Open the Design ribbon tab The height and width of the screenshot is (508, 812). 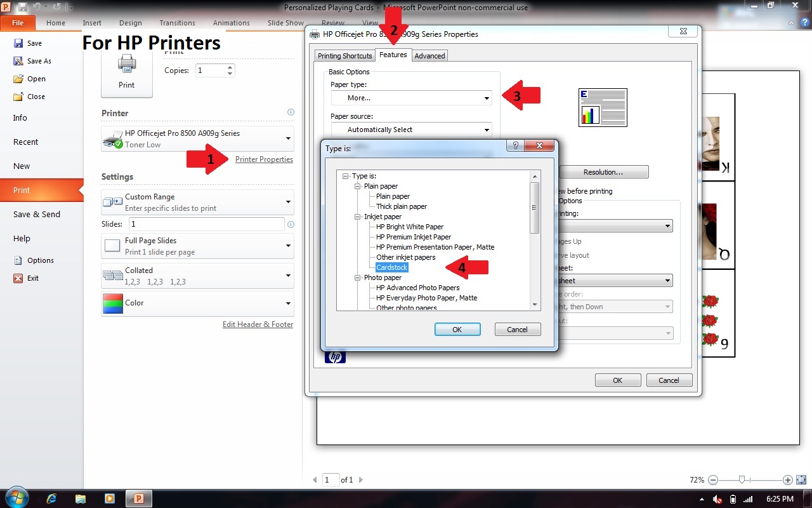pyautogui.click(x=131, y=23)
